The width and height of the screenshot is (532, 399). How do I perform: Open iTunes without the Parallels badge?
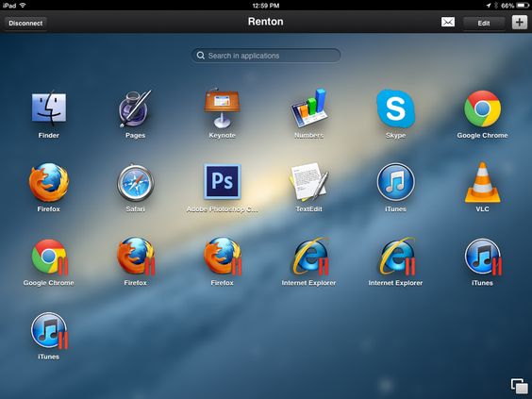(395, 183)
